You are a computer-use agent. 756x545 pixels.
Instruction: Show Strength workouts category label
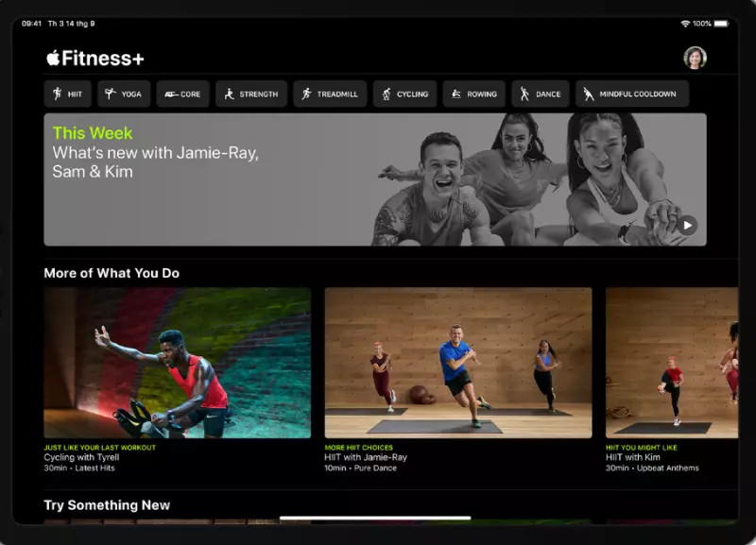click(258, 94)
